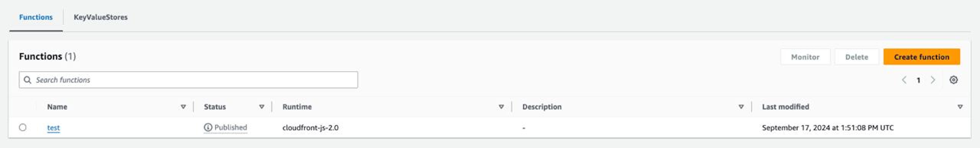Image resolution: width=980 pixels, height=148 pixels.
Task: Sort by Name column arrow
Action: 183,107
